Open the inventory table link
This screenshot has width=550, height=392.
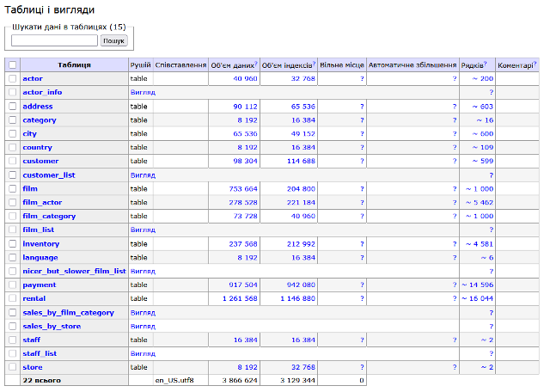[40, 243]
